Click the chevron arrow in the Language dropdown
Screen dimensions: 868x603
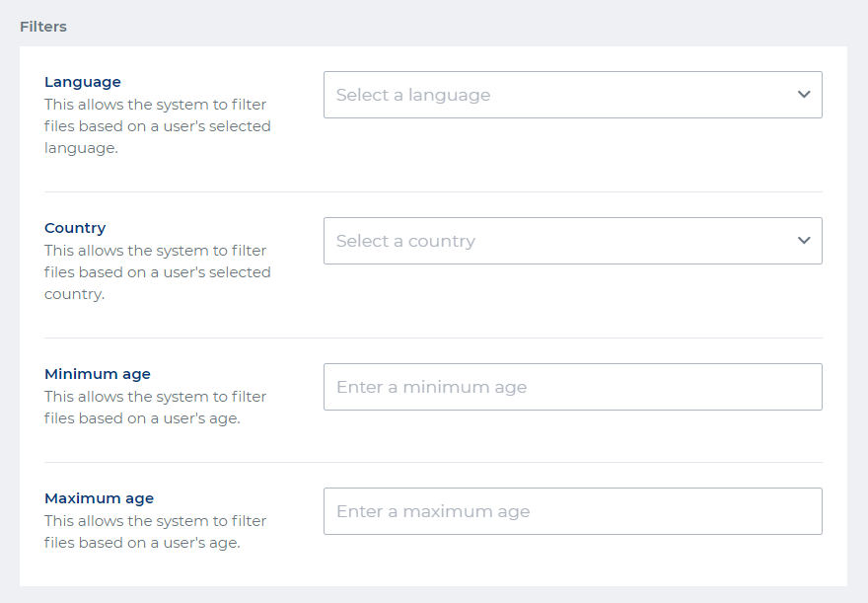(804, 95)
